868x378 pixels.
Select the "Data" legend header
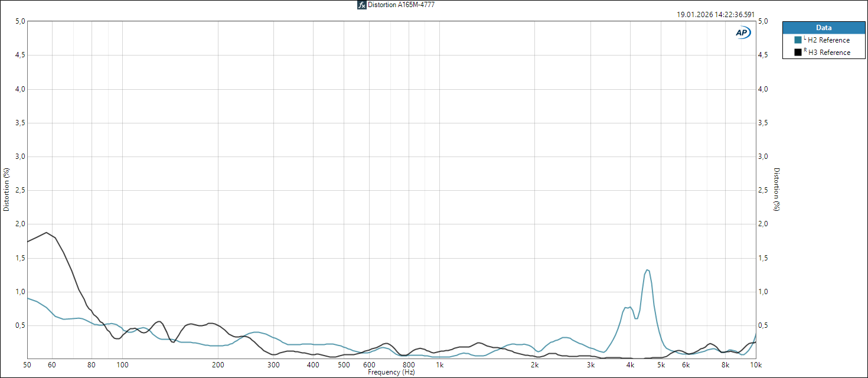[x=824, y=28]
